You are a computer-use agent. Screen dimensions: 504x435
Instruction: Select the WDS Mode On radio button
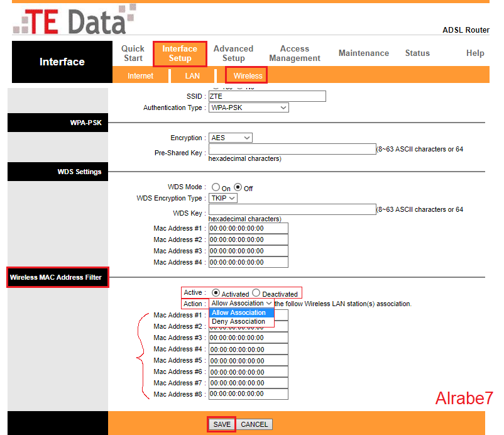pos(216,187)
